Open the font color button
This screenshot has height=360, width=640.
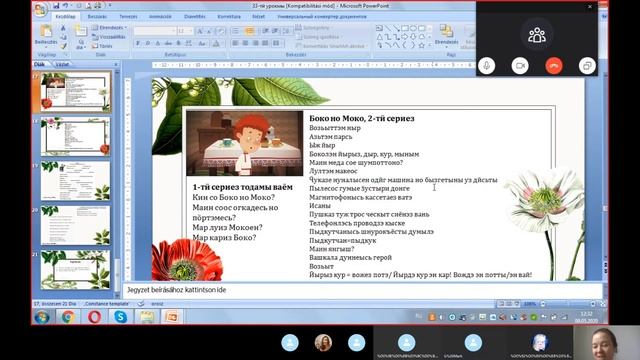tap(217, 43)
